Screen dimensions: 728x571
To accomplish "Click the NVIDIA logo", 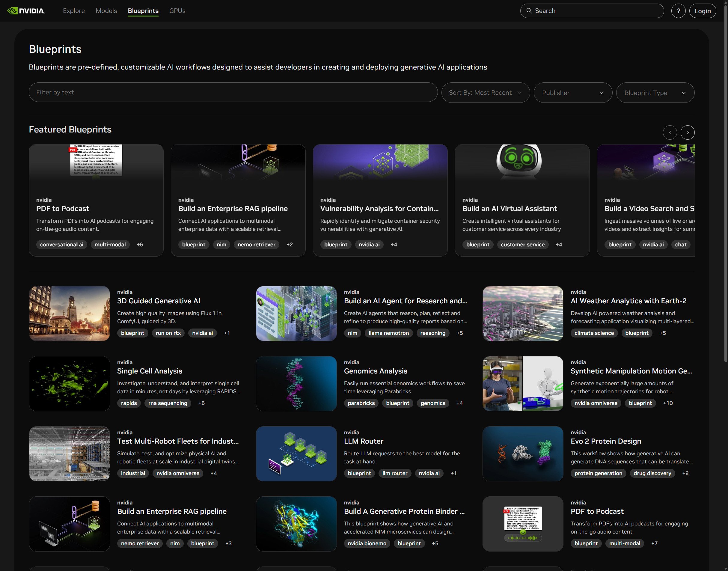I will click(26, 10).
